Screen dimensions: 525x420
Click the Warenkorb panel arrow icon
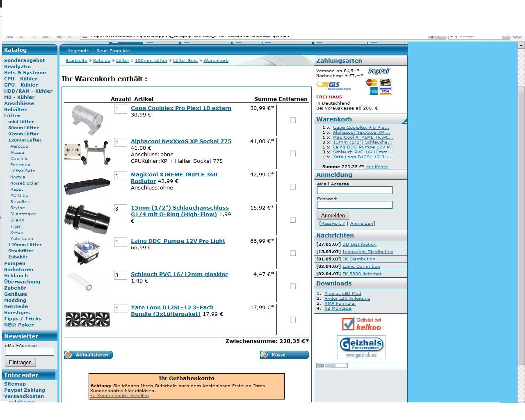[x=404, y=122]
